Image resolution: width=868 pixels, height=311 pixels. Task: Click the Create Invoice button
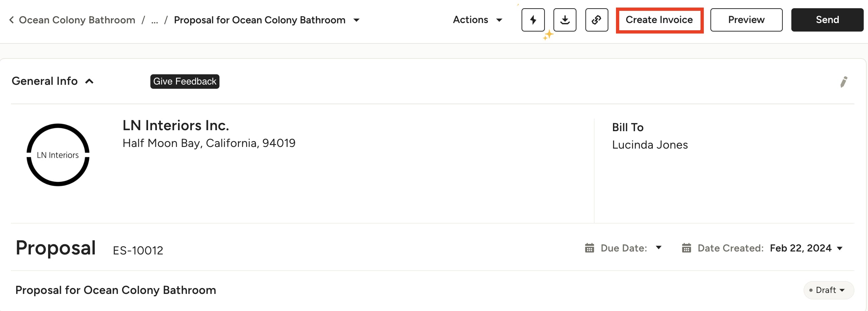(659, 20)
